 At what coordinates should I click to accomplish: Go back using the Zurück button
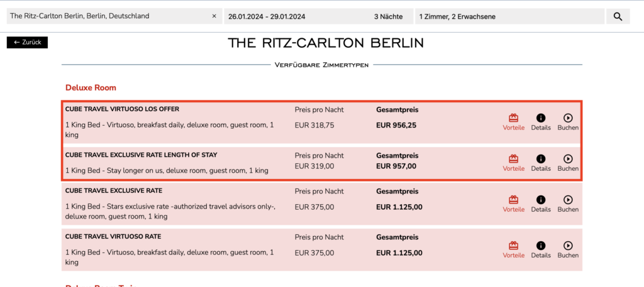tap(28, 42)
